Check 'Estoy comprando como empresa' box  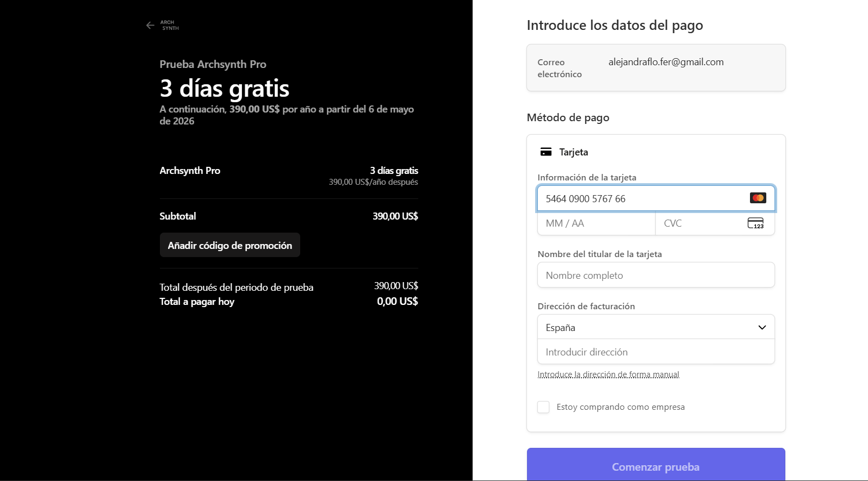543,407
